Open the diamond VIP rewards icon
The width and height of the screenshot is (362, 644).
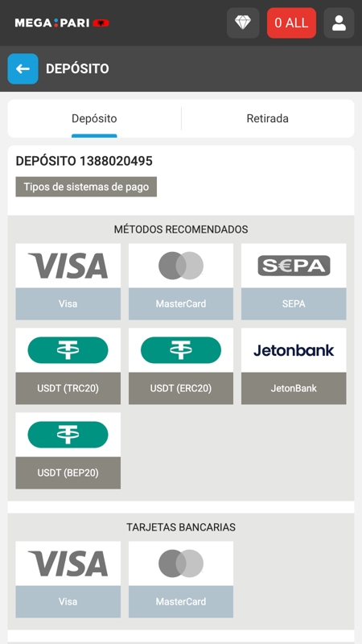tap(243, 23)
